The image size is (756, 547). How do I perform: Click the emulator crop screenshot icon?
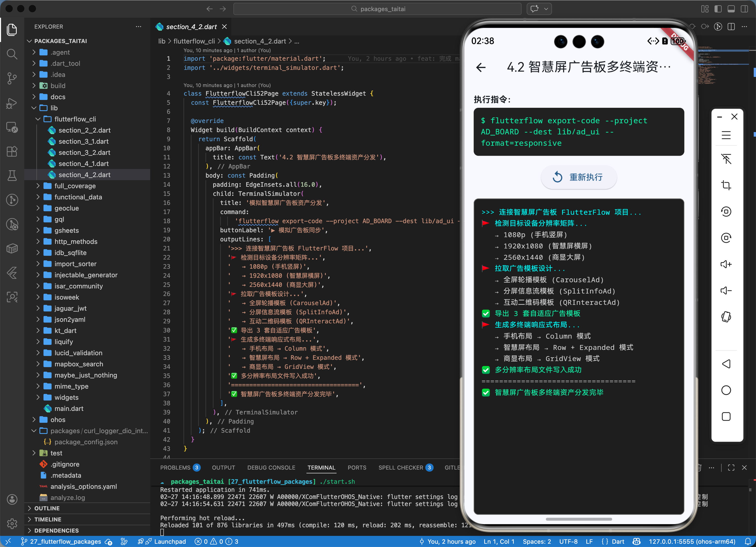pos(726,185)
